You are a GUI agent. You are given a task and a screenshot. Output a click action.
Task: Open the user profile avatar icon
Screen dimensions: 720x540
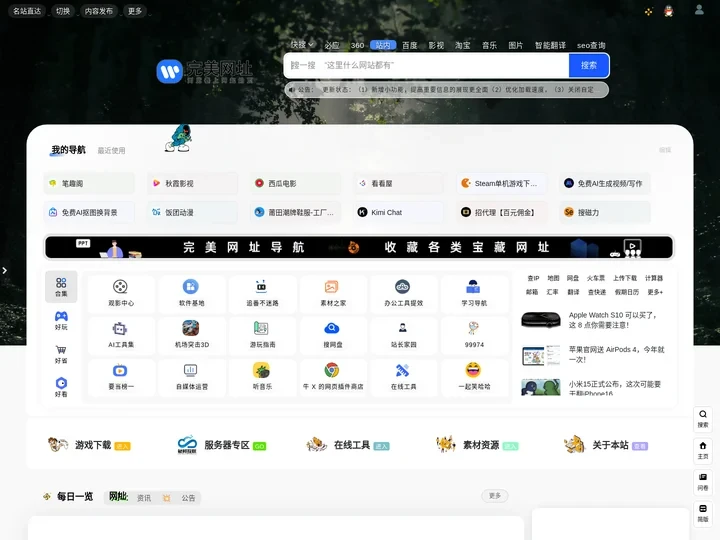tap(699, 10)
